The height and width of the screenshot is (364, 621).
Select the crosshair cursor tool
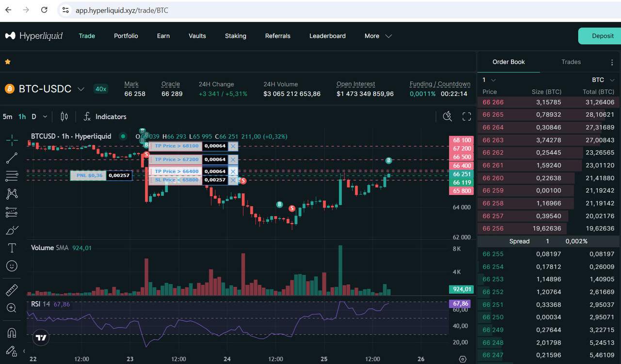click(x=12, y=140)
